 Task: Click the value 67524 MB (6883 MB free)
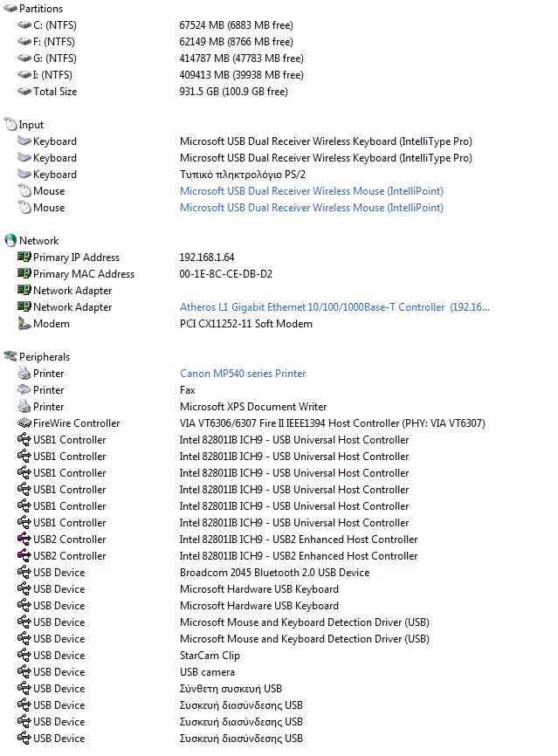[236, 25]
